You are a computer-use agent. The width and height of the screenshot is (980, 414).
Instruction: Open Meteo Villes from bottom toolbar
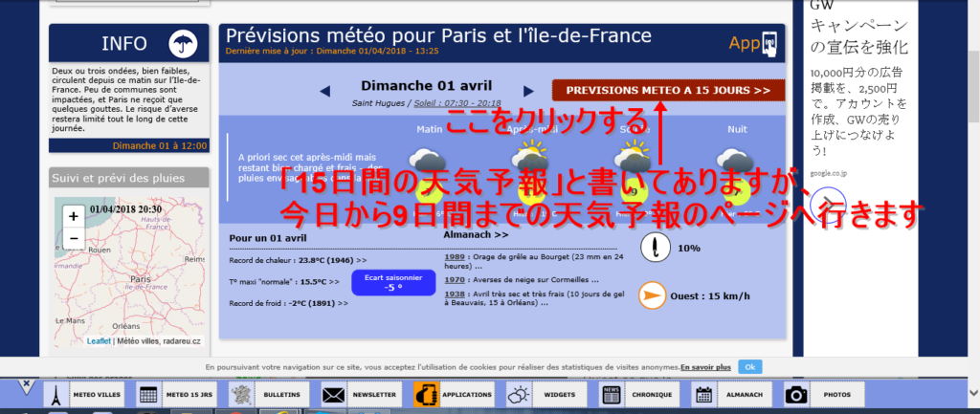(x=85, y=394)
